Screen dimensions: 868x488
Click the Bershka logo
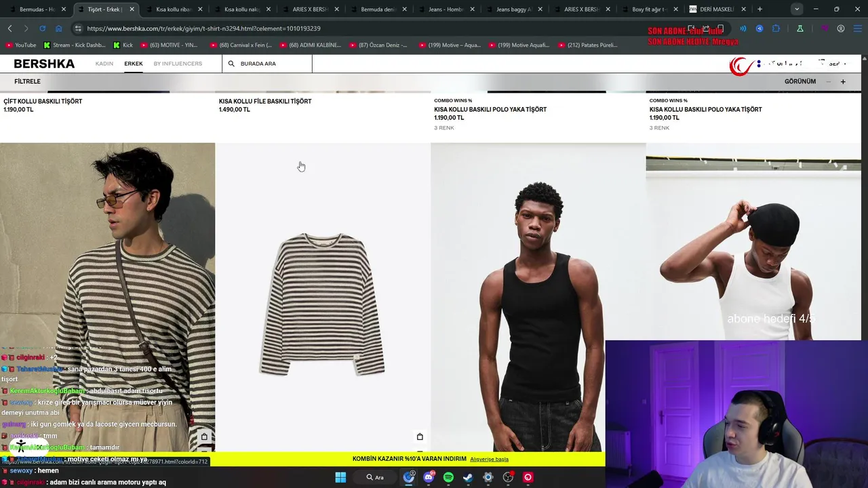coord(44,64)
